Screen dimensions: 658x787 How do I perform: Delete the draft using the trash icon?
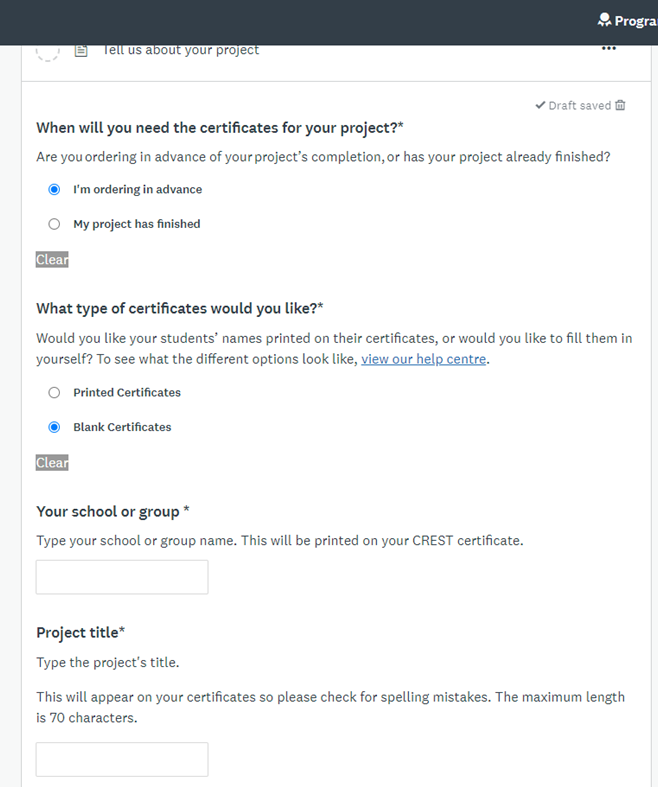620,105
